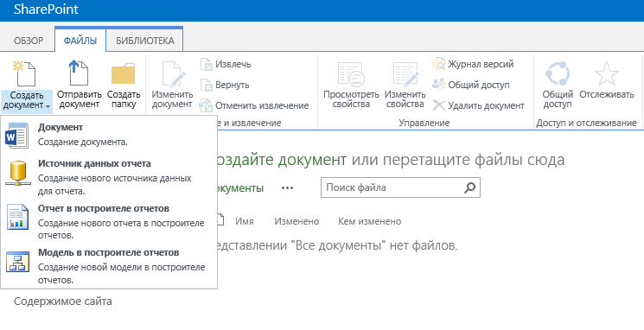Screen dimensions: 644x330
Task: Collapse the Создать документ dropdown arrow
Action: point(48,106)
